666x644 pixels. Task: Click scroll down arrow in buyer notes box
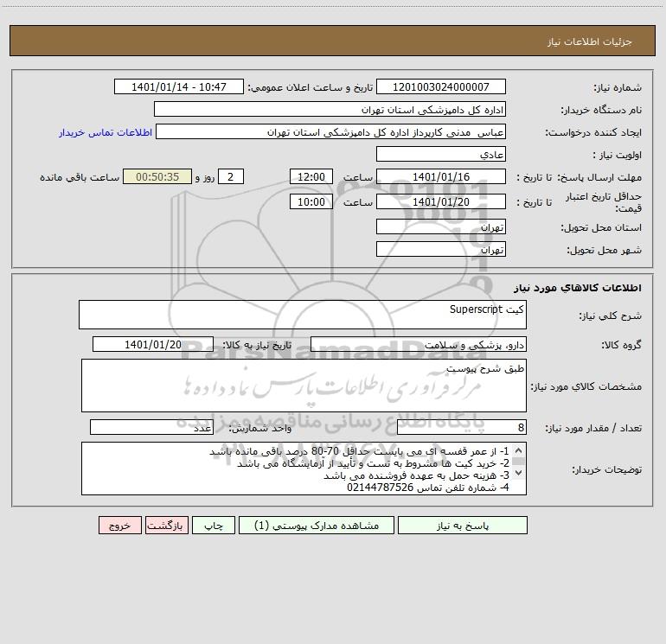click(x=518, y=473)
